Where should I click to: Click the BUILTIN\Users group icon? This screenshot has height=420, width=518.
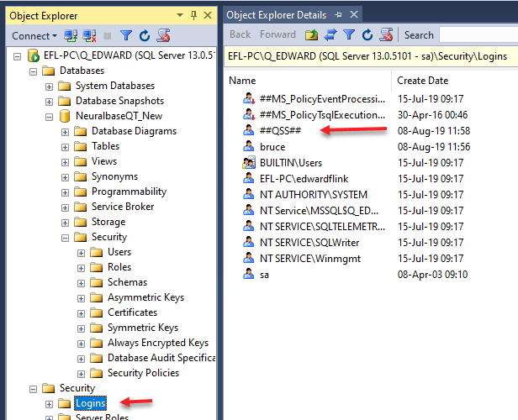click(249, 162)
